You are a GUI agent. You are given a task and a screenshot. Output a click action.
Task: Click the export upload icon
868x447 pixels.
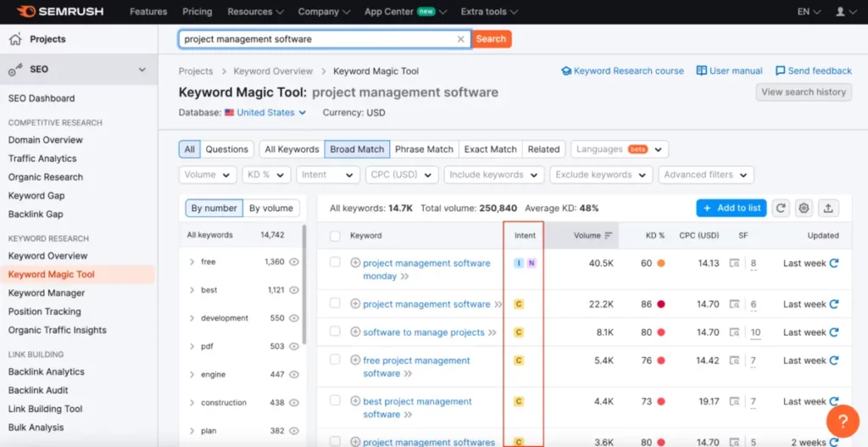pos(828,209)
